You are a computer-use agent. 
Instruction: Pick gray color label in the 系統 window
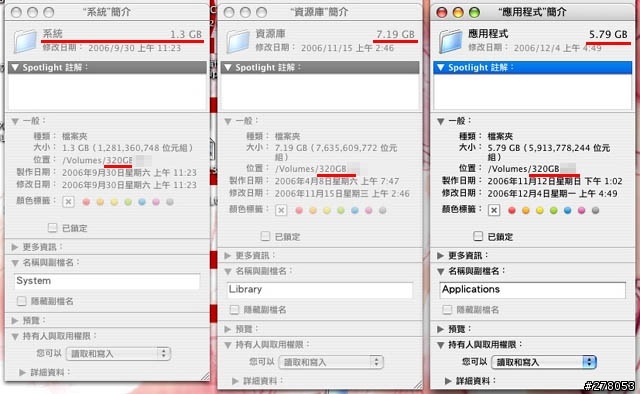(170, 202)
